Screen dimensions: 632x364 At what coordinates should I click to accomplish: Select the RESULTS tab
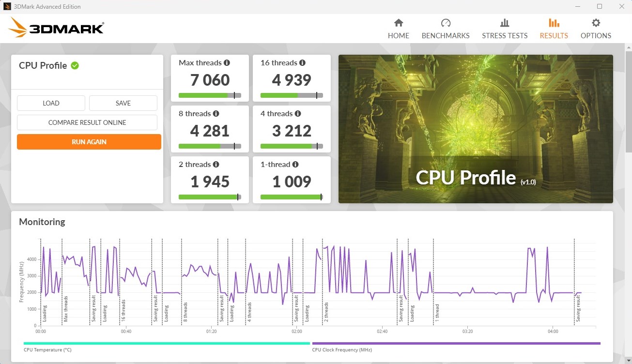tap(554, 36)
